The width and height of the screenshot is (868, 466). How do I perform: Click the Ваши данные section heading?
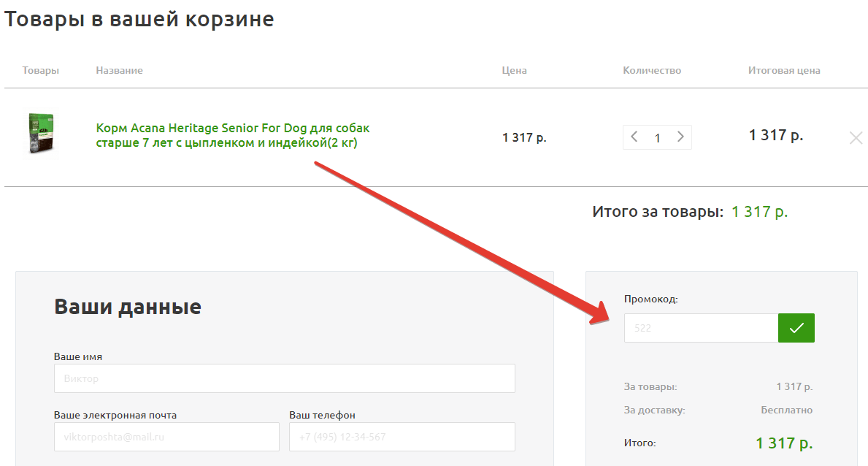click(x=128, y=307)
